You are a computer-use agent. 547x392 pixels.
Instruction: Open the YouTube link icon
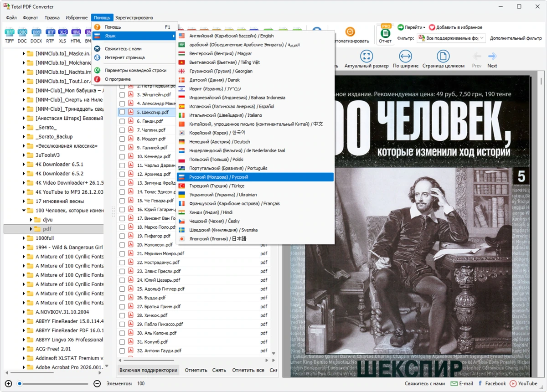pyautogui.click(x=513, y=384)
